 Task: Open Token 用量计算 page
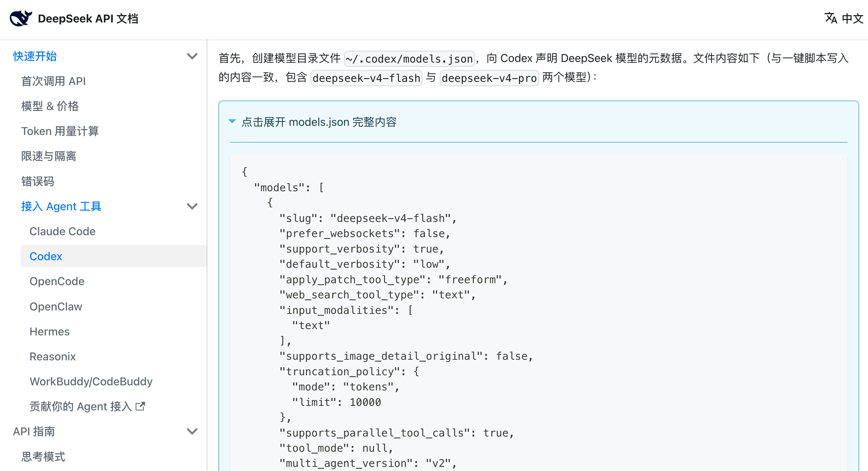click(60, 131)
